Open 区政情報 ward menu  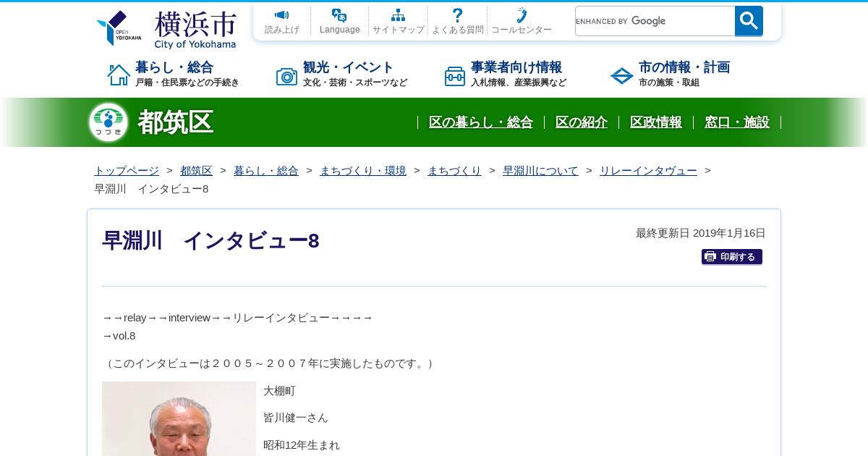pos(655,122)
